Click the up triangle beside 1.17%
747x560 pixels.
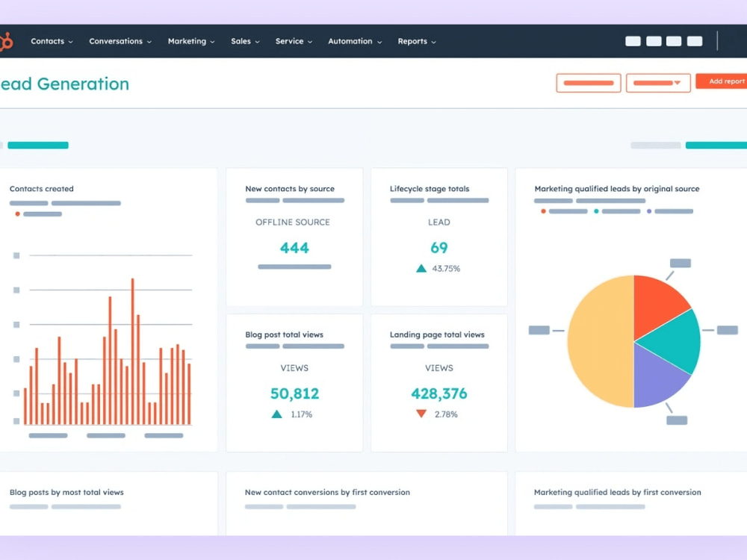point(277,414)
